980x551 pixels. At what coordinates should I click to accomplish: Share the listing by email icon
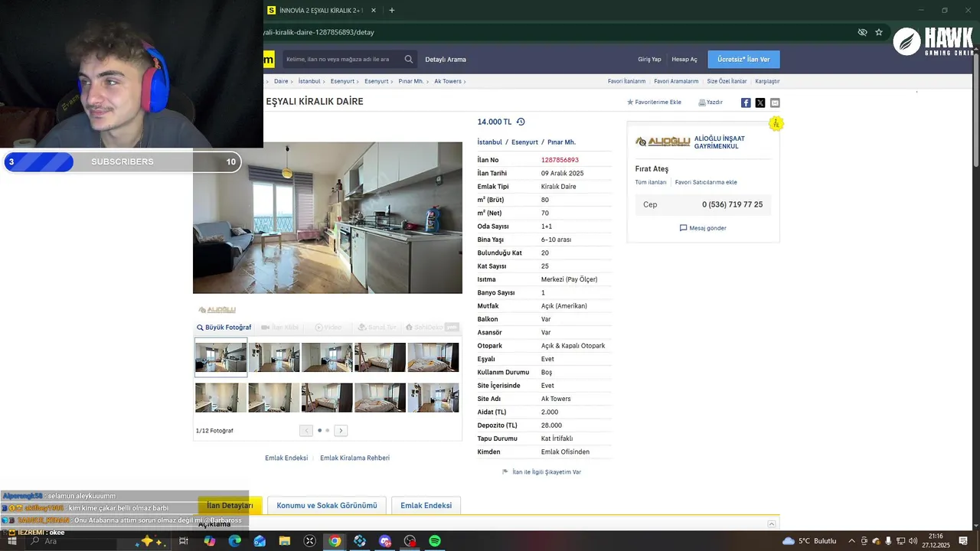coord(775,103)
